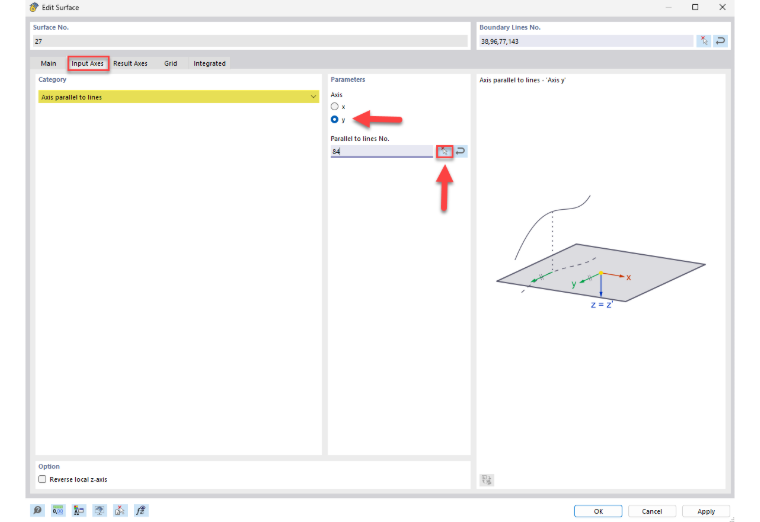
Task: Click the Parallel to lines No. field
Action: [x=381, y=151]
